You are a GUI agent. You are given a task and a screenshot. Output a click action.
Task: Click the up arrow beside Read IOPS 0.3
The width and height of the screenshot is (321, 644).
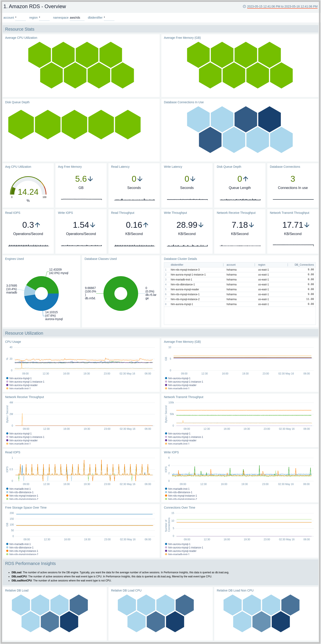click(x=37, y=225)
